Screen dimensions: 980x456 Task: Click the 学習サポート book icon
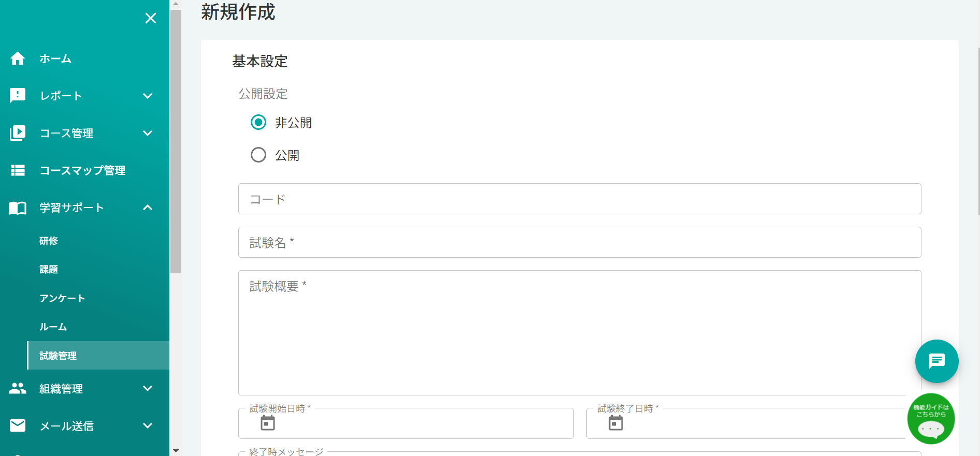click(18, 208)
